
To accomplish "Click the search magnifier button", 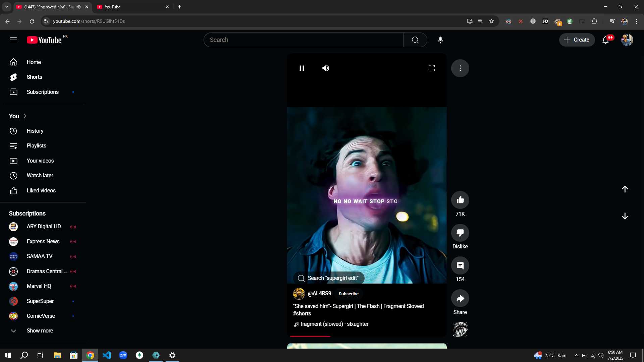I will [415, 40].
